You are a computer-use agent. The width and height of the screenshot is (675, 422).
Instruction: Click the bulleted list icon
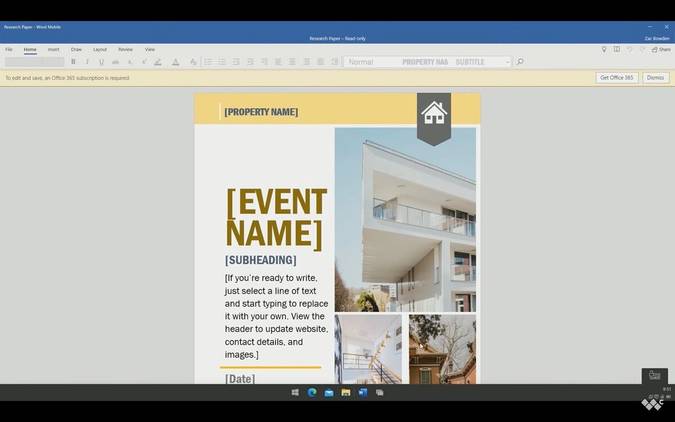[x=208, y=62]
